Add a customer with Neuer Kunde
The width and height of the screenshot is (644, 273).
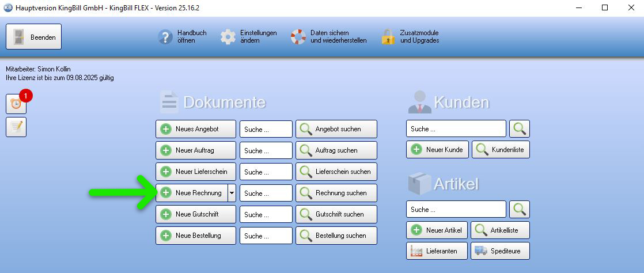point(437,149)
